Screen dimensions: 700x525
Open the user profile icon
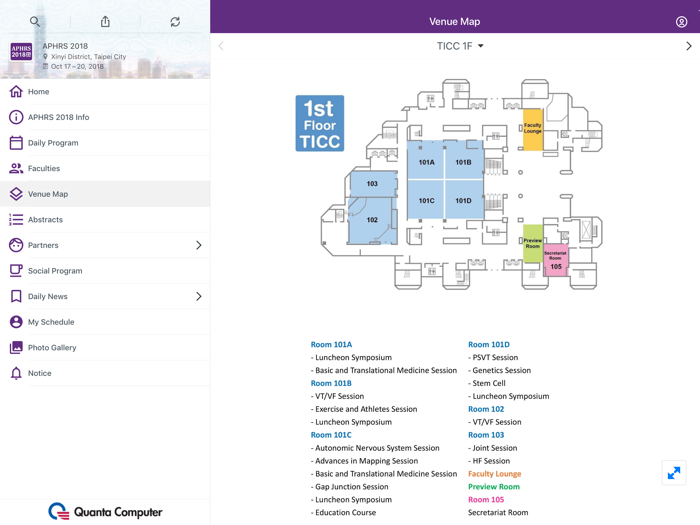[681, 21]
